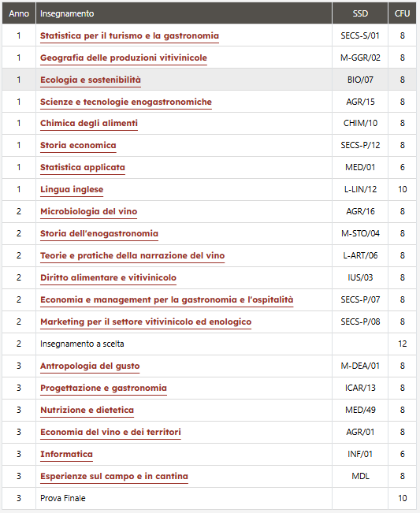The height and width of the screenshot is (513, 420).
Task: Open Statistica per il turismo e la gastronomia
Action: click(x=129, y=35)
